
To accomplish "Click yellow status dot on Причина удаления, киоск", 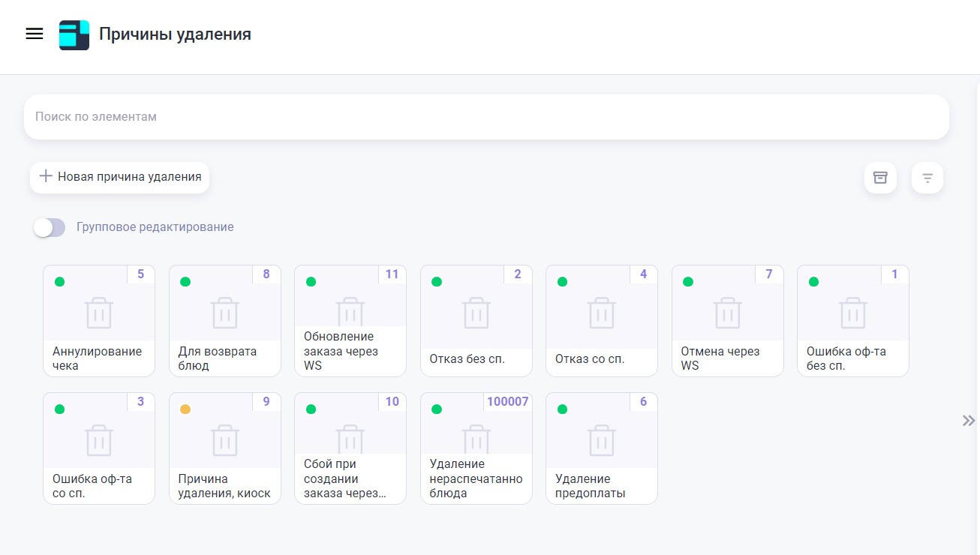I will pos(185,409).
